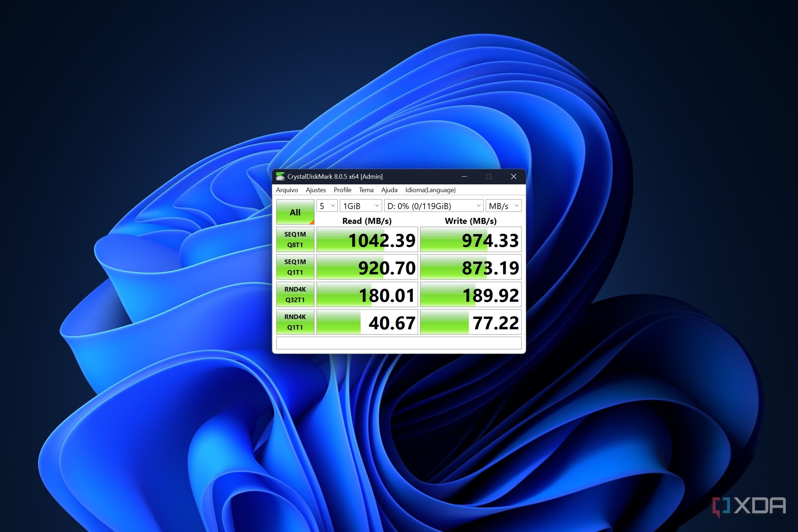Open the Idioma(Language) menu

pos(431,190)
